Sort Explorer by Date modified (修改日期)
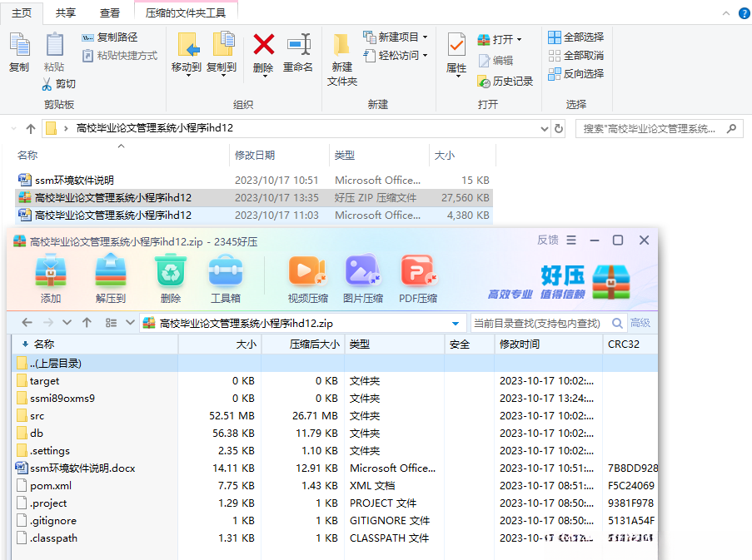The height and width of the screenshot is (560, 752). pyautogui.click(x=255, y=156)
